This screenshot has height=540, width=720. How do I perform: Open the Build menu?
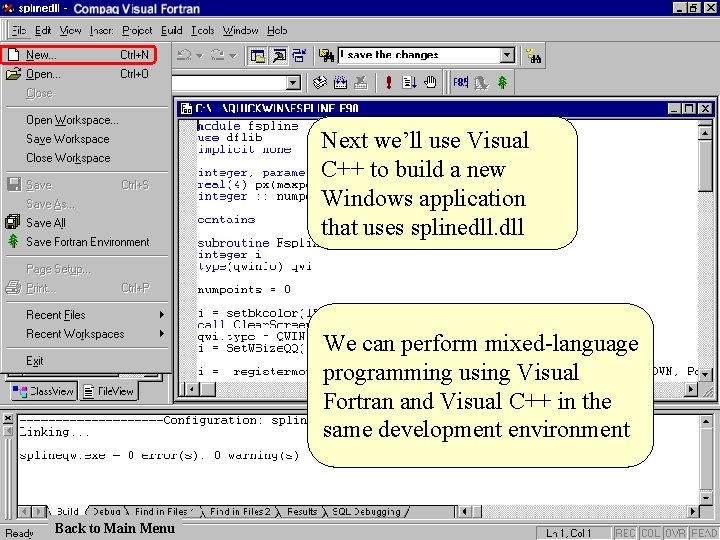[172, 30]
